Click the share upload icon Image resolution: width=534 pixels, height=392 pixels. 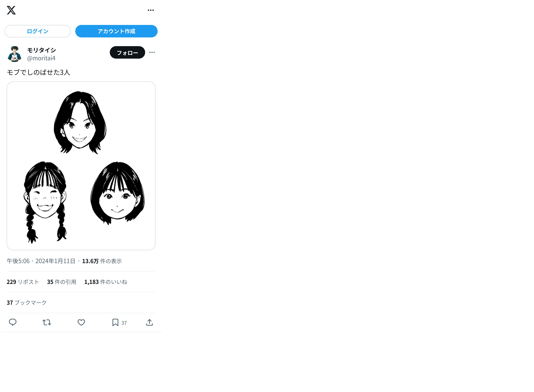click(x=150, y=322)
